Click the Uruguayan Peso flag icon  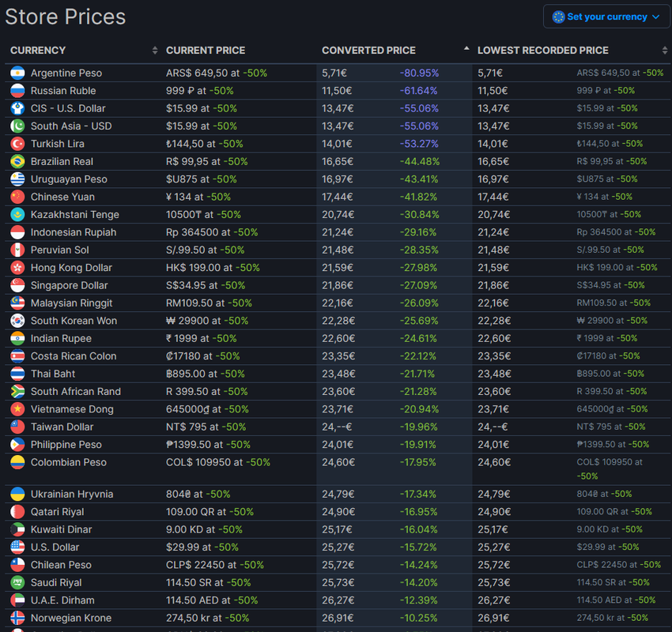pos(17,179)
